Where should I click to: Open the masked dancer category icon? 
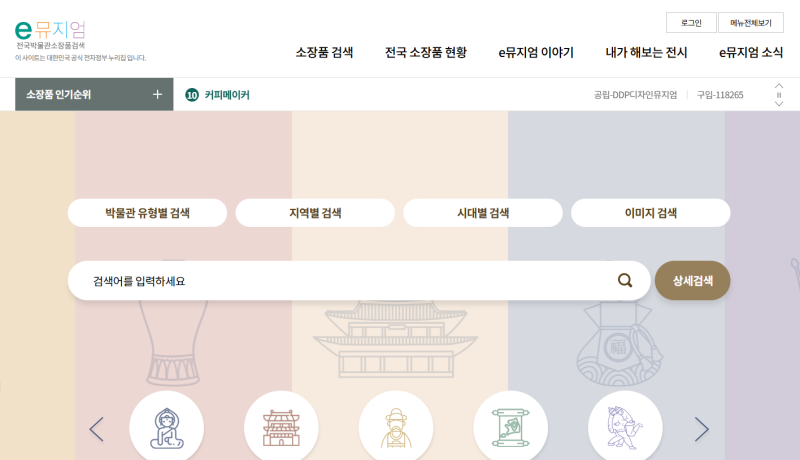click(626, 428)
